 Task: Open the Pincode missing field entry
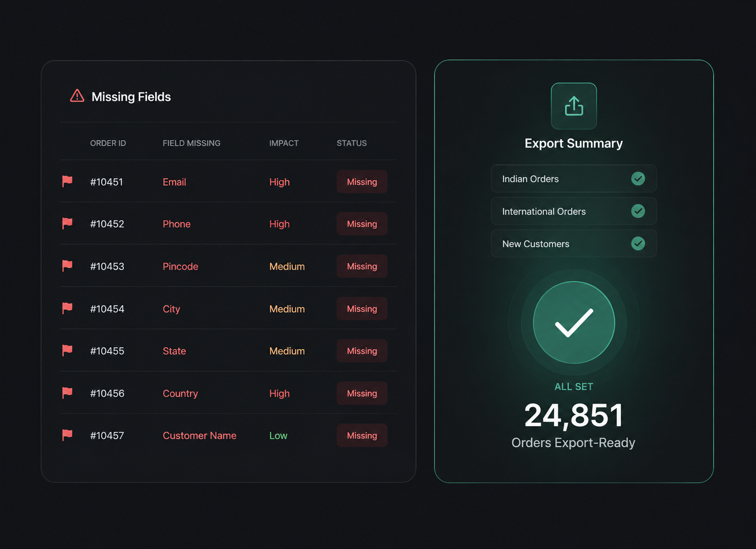tap(180, 267)
